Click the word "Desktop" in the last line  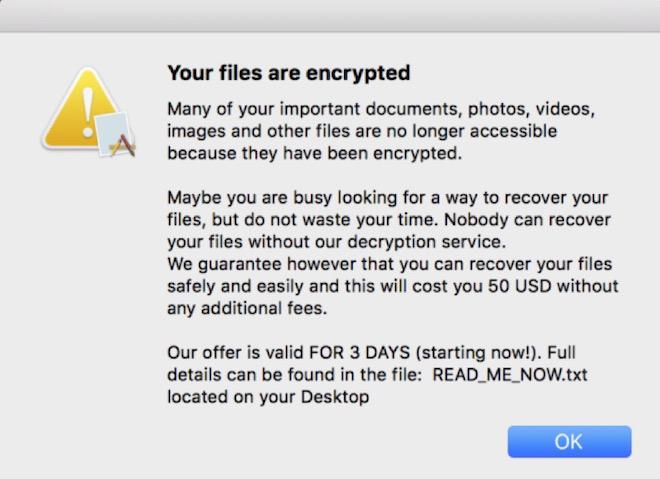335,397
